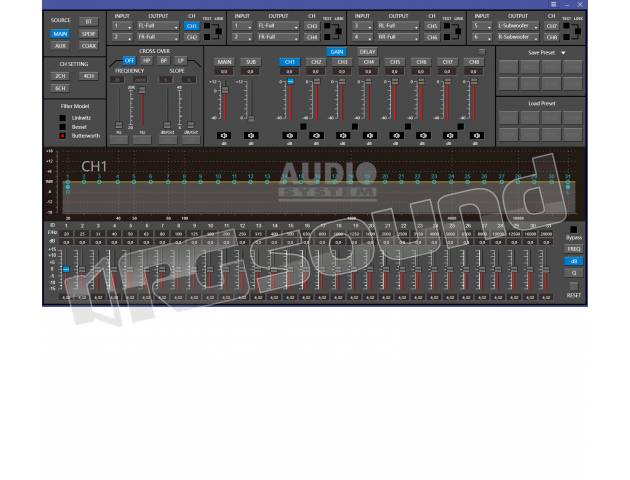Mute the SUB channel with its speaker icon
The height and width of the screenshot is (480, 630).
251,136
